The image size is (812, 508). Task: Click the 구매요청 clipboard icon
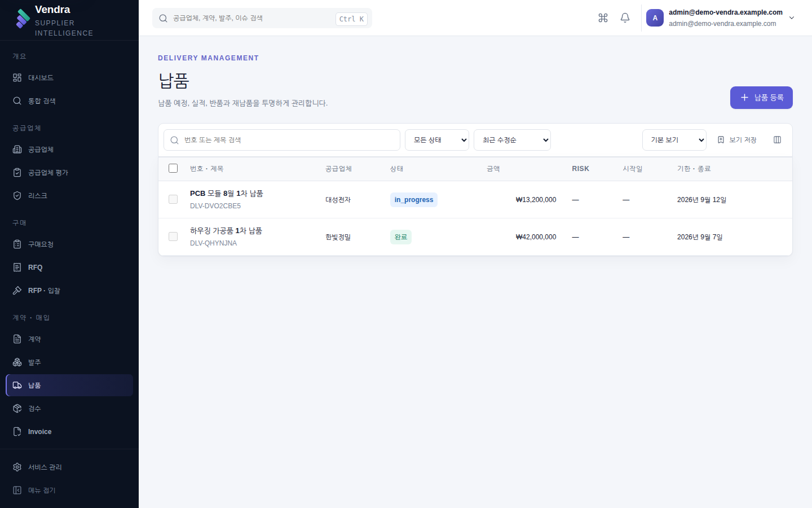tap(17, 244)
